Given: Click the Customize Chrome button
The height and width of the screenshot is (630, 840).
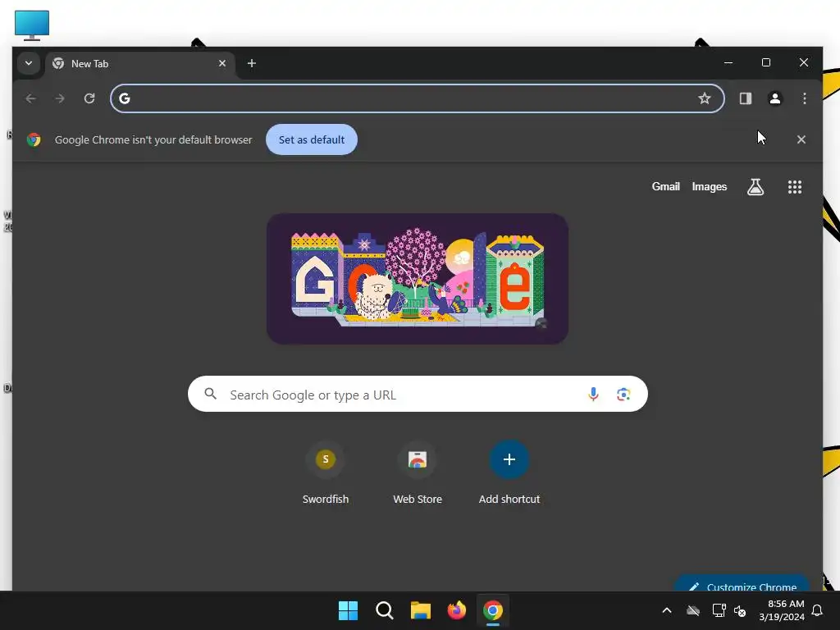Looking at the screenshot, I should [742, 584].
